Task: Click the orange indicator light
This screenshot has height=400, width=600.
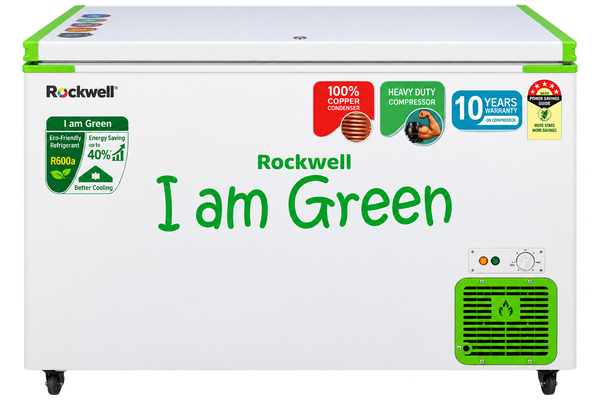Action: click(483, 261)
